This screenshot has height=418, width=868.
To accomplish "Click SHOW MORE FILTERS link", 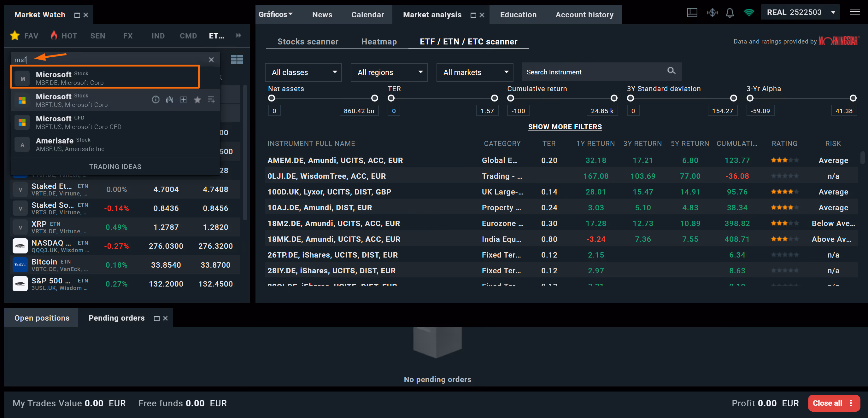I will click(565, 127).
